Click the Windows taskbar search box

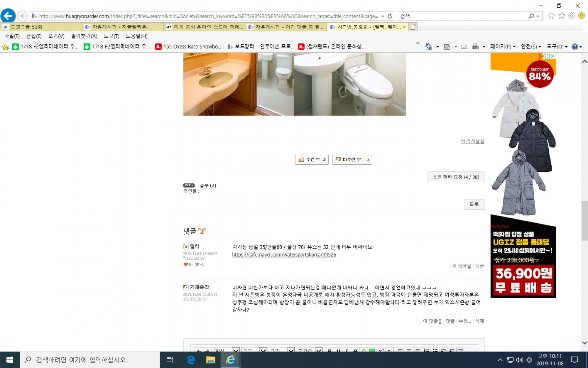(90, 360)
